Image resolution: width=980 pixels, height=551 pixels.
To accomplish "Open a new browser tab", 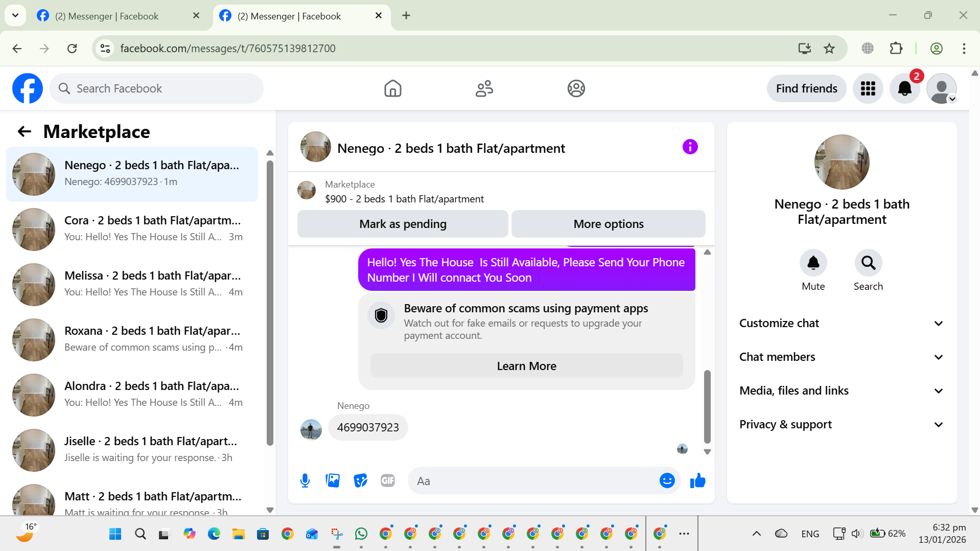I will click(406, 16).
